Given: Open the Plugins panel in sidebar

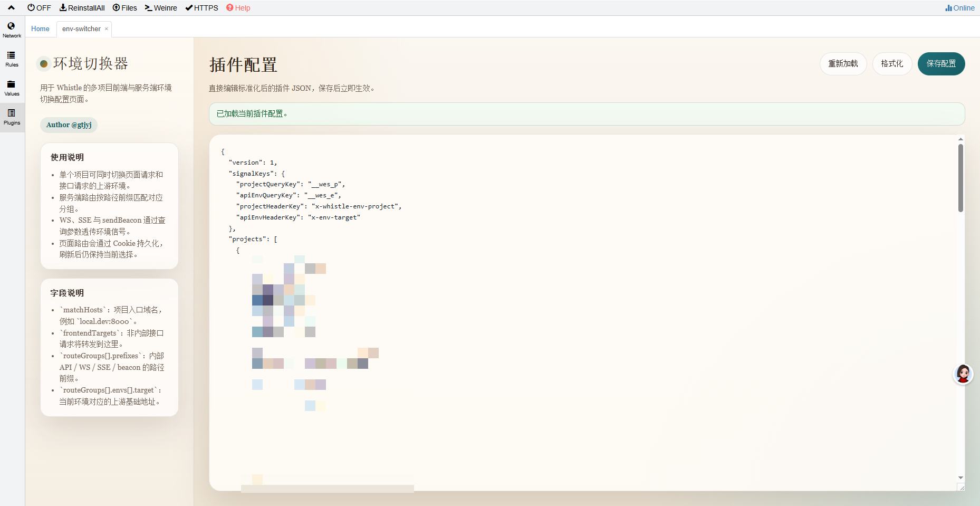Looking at the screenshot, I should tap(12, 117).
